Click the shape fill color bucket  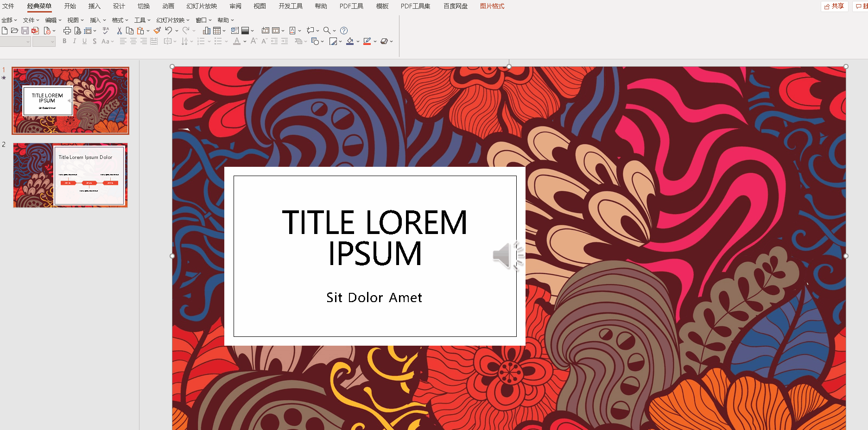pos(350,41)
